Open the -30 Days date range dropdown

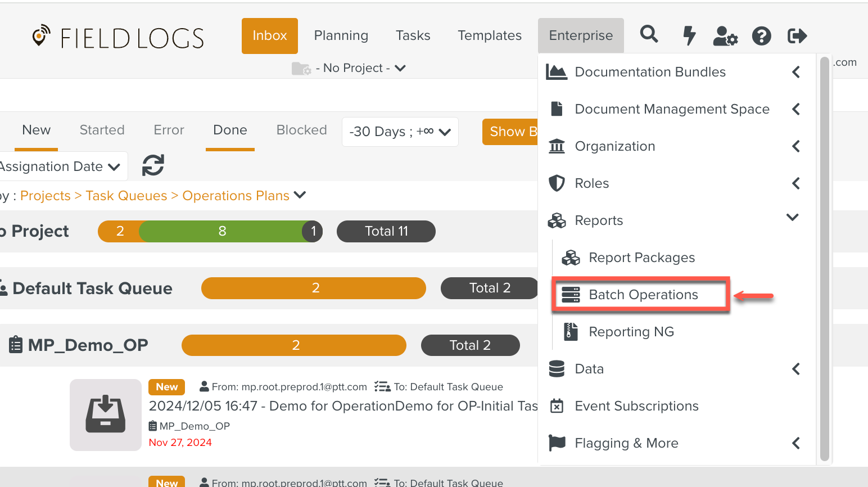[x=400, y=132]
